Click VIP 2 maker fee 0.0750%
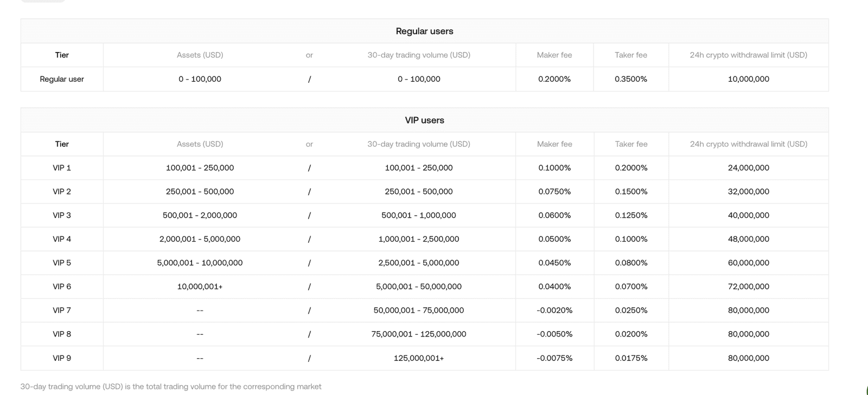Screen dimensions: 868x395 pyautogui.click(x=554, y=192)
